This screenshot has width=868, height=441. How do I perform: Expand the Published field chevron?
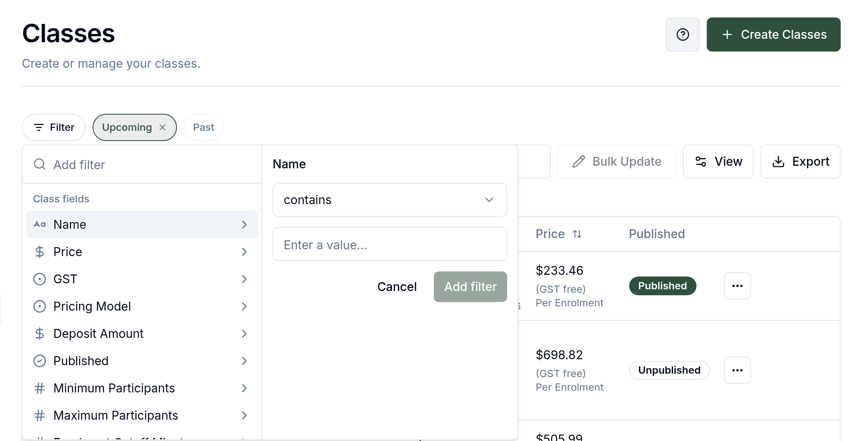tap(244, 361)
